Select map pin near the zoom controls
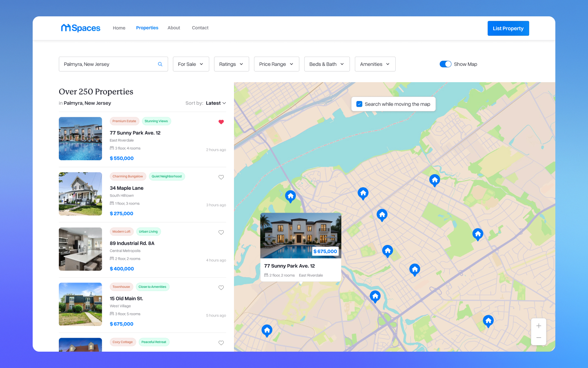The height and width of the screenshot is (368, 588). coord(488,321)
